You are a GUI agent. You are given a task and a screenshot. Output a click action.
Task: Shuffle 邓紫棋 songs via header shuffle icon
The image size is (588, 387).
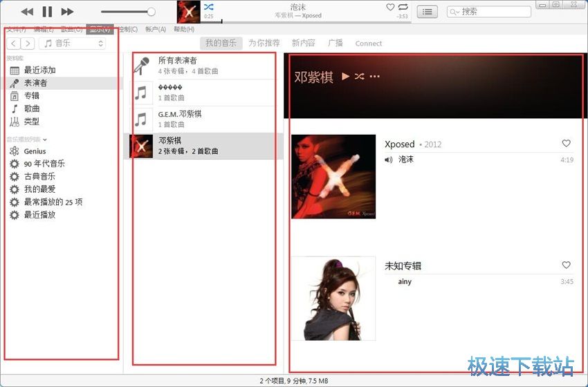(359, 77)
